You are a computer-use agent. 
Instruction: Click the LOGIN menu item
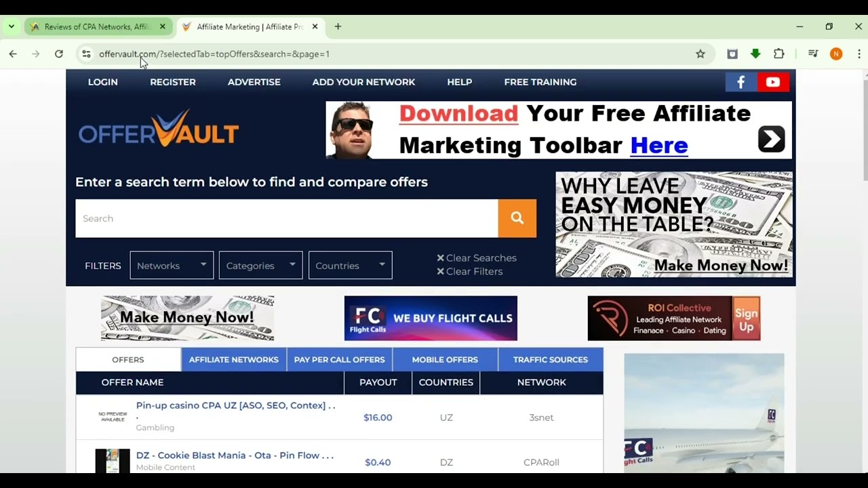(103, 82)
